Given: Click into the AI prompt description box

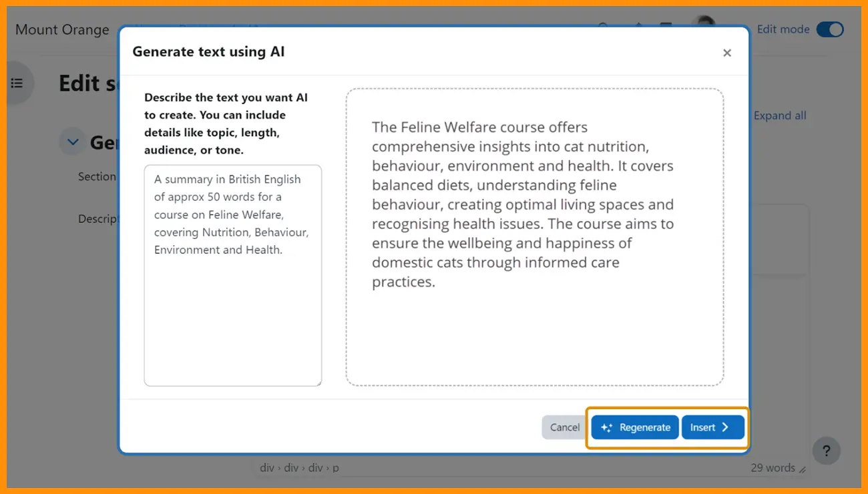Looking at the screenshot, I should (232, 300).
